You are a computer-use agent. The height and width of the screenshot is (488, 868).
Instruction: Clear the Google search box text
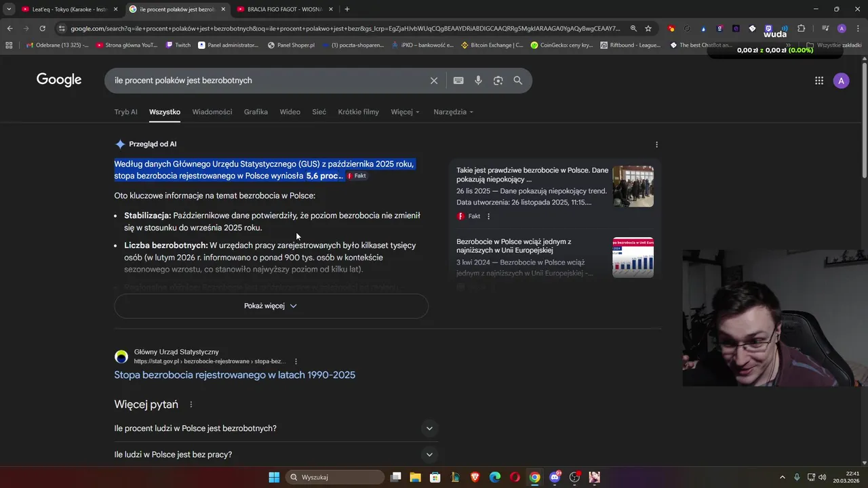point(434,81)
